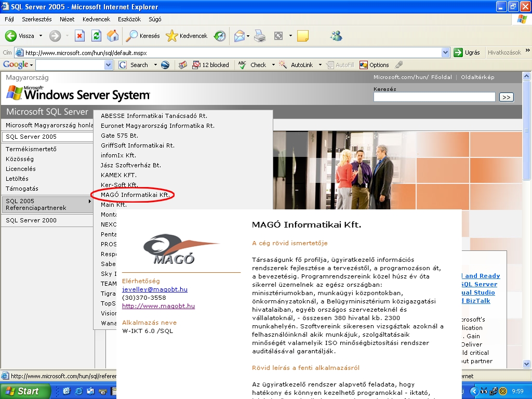Click the highlighter pen icon
The width and height of the screenshot is (532, 399).
pyautogui.click(x=399, y=65)
